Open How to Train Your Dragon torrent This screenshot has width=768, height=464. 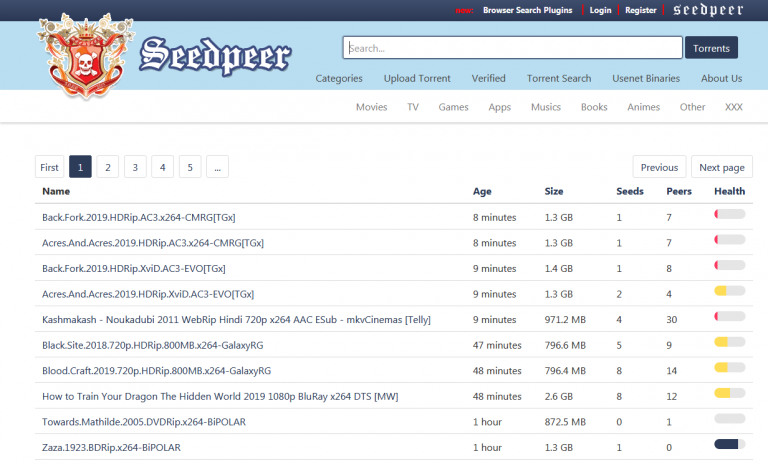click(219, 396)
